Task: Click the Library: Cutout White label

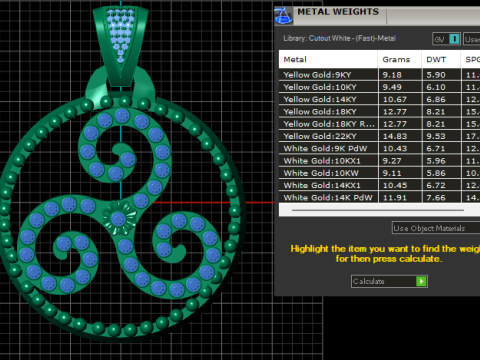Action: 339,38
